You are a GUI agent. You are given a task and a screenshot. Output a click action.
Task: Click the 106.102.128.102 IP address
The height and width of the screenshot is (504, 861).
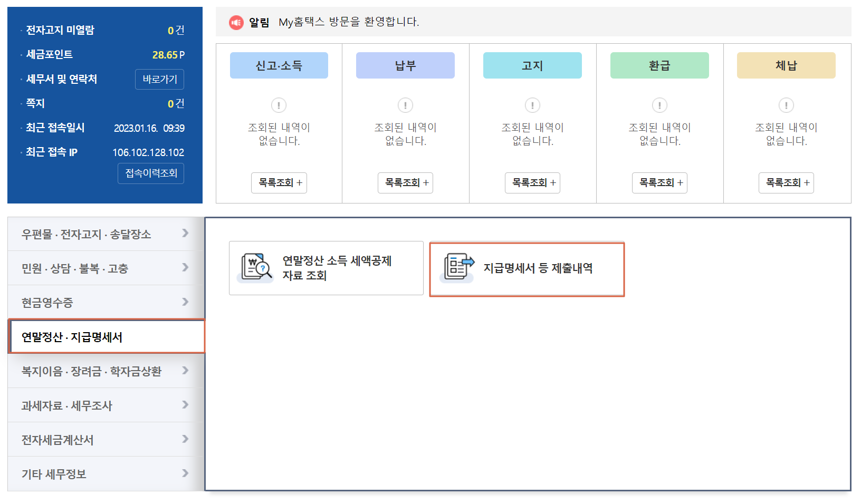pos(148,152)
